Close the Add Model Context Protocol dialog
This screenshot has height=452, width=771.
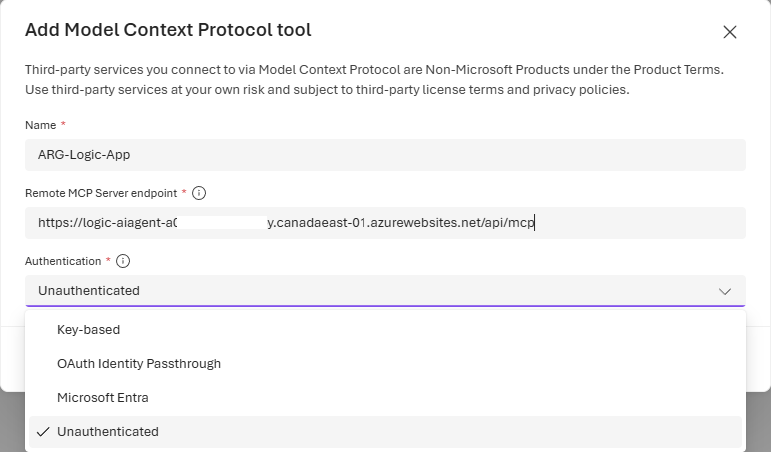[729, 32]
